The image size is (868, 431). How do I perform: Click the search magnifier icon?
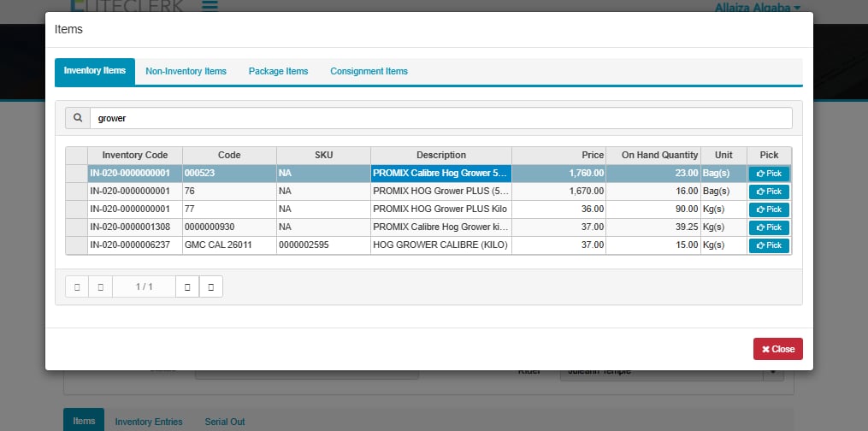coord(78,118)
